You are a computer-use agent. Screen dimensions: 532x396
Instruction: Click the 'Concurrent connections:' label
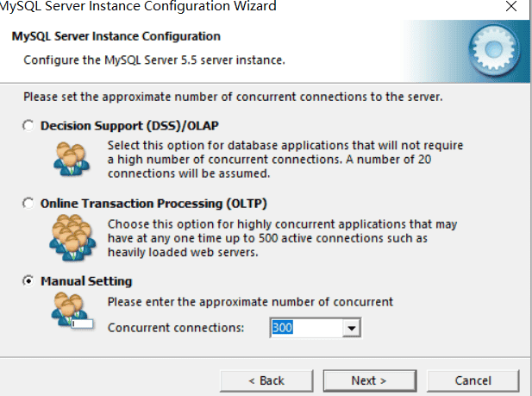[x=176, y=329]
